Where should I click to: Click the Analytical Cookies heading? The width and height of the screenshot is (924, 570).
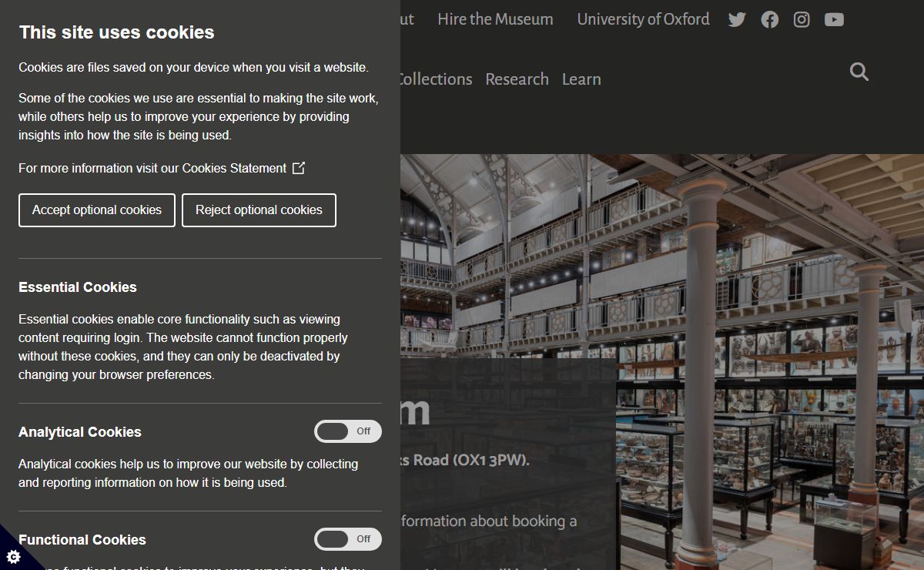coord(80,432)
